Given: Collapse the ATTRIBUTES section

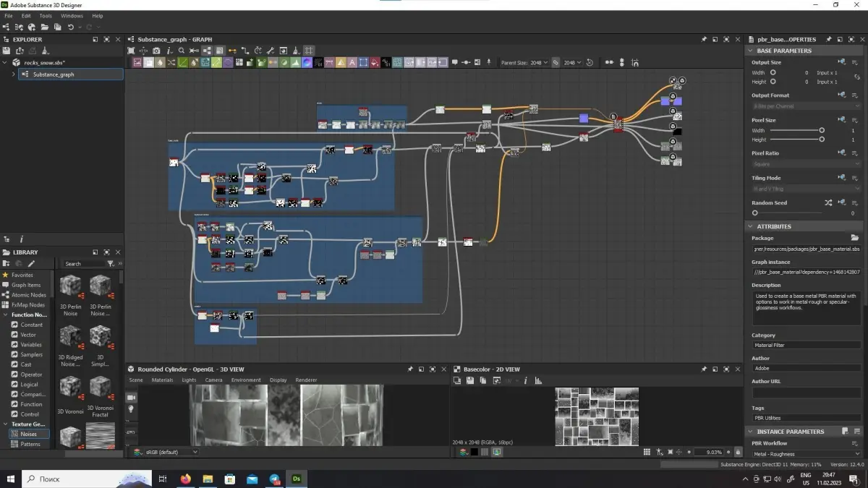Looking at the screenshot, I should click(x=750, y=226).
